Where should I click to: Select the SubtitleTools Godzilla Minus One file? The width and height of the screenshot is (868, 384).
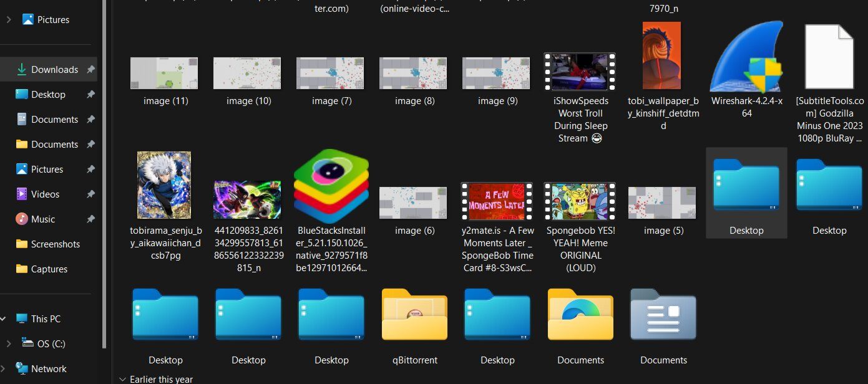point(829,57)
